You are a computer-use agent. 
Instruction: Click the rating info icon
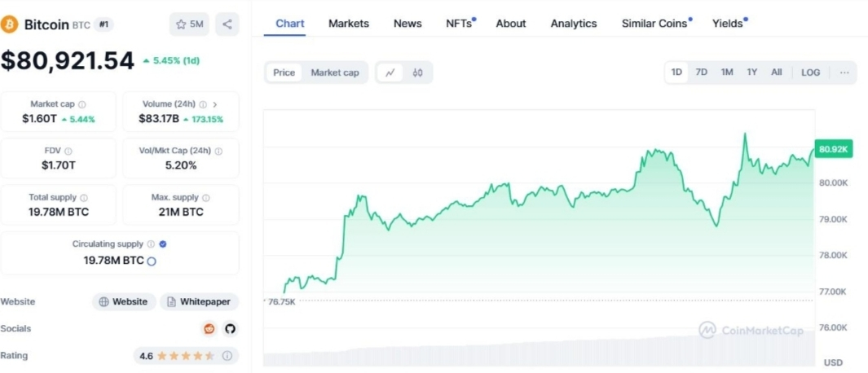pyautogui.click(x=227, y=356)
